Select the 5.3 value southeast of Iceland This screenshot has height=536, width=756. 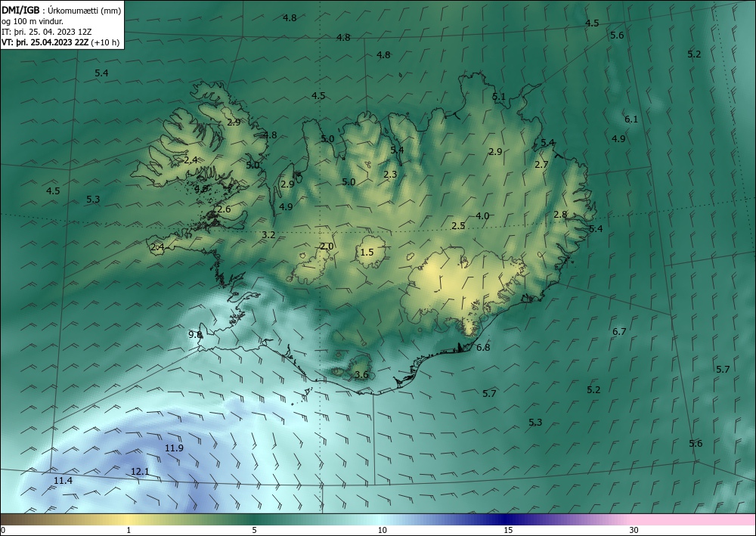coord(535,423)
